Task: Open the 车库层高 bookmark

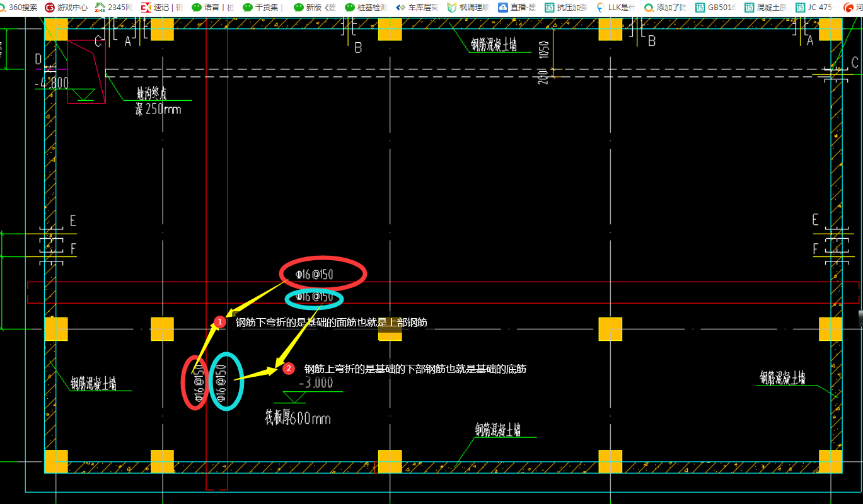Action: [x=417, y=8]
